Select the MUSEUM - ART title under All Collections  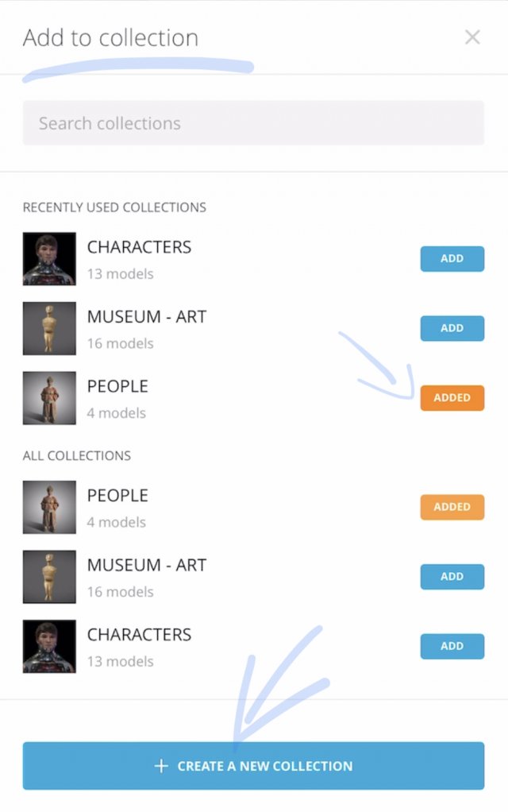147,565
